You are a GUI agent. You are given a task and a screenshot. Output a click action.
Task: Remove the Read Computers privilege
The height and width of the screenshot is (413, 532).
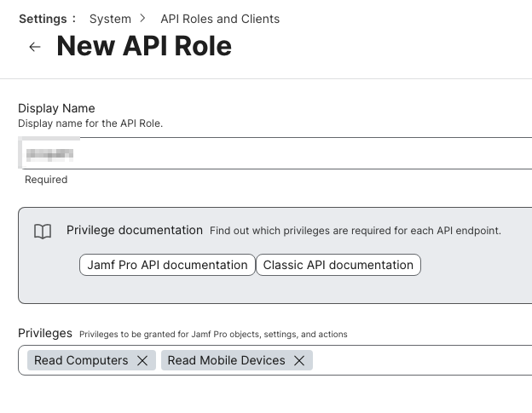(142, 361)
